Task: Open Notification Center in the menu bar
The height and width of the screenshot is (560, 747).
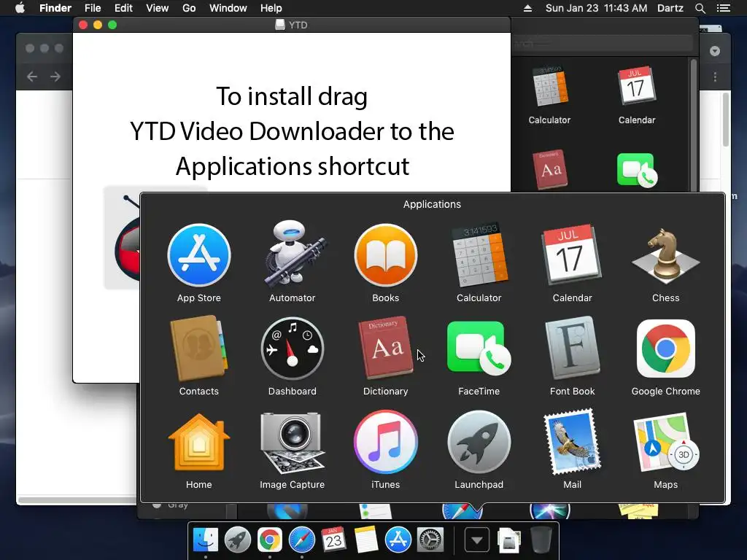Action: [724, 8]
